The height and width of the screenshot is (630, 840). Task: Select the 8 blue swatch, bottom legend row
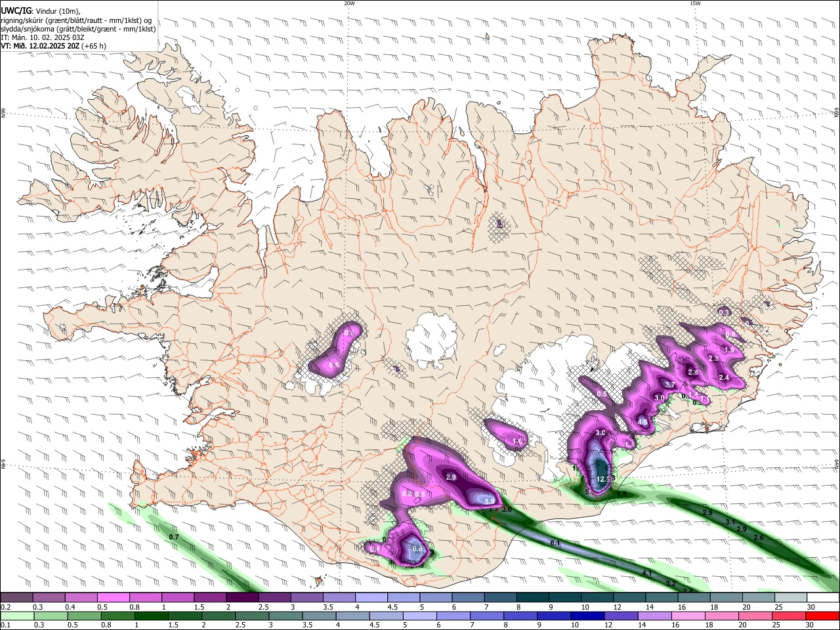click(x=520, y=616)
